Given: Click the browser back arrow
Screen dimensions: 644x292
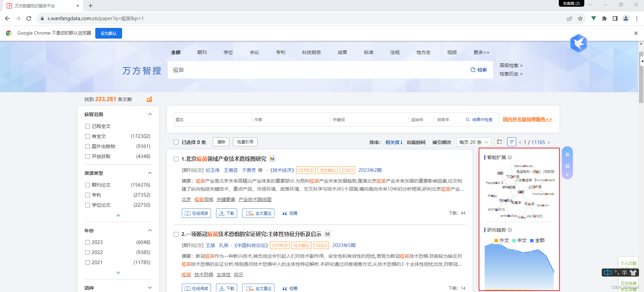Looking at the screenshot, I should click(x=7, y=18).
